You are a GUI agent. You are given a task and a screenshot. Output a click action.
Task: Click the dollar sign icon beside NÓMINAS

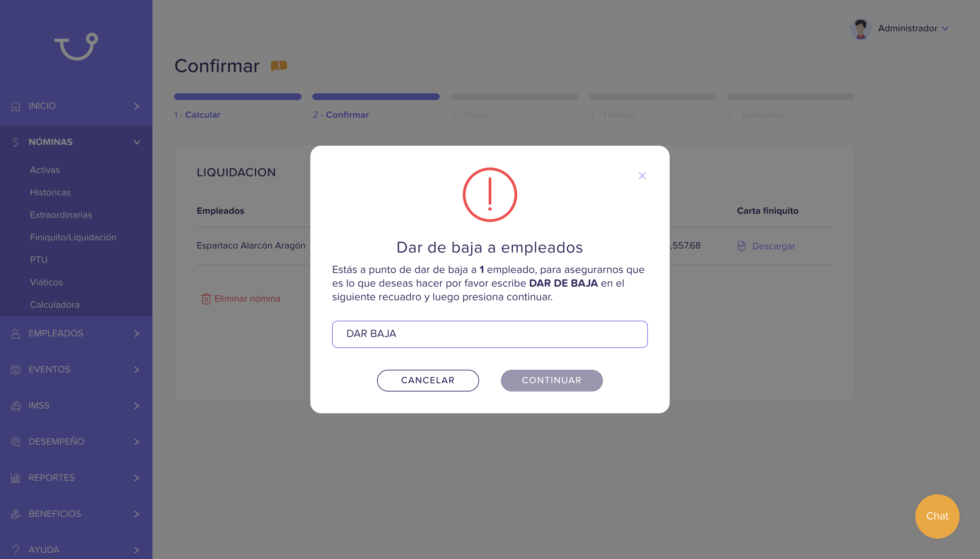click(x=15, y=142)
